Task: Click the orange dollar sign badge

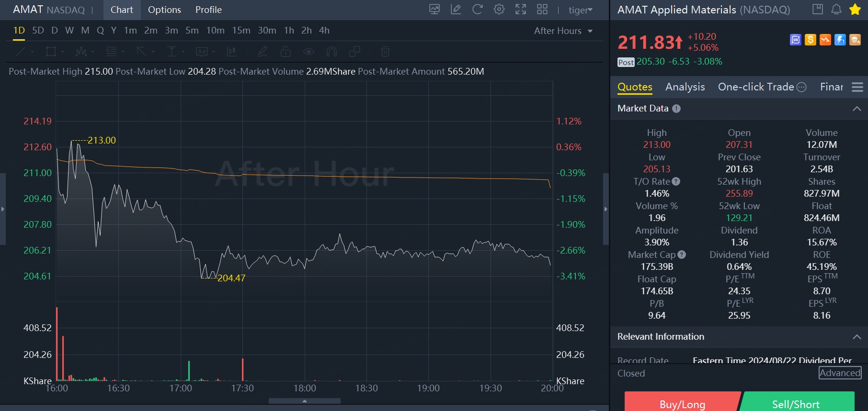Action: [x=811, y=40]
